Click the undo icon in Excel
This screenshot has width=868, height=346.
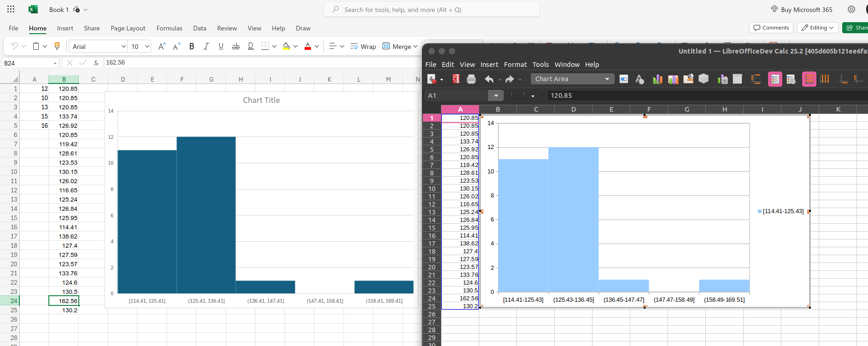point(15,46)
